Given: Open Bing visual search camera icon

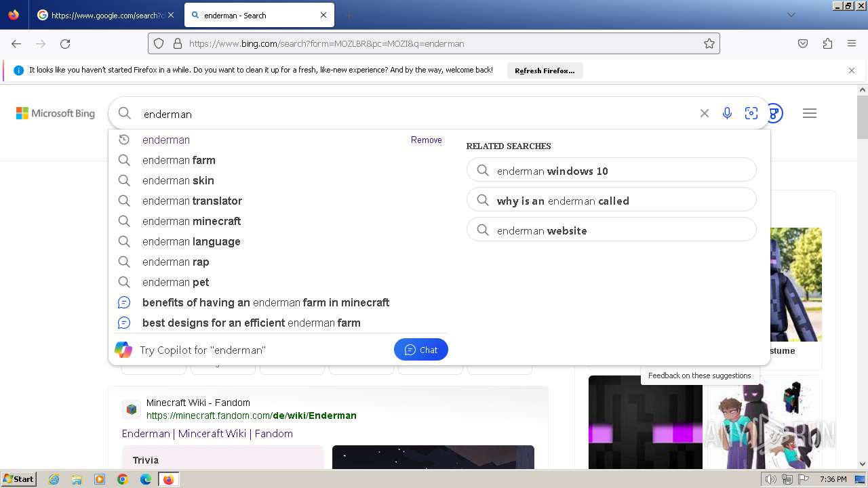Looking at the screenshot, I should tap(751, 113).
